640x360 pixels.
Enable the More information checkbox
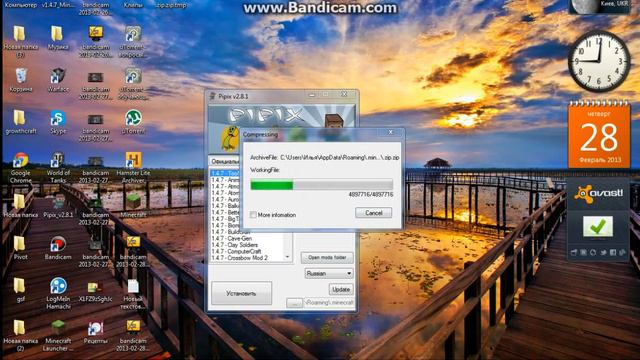253,215
